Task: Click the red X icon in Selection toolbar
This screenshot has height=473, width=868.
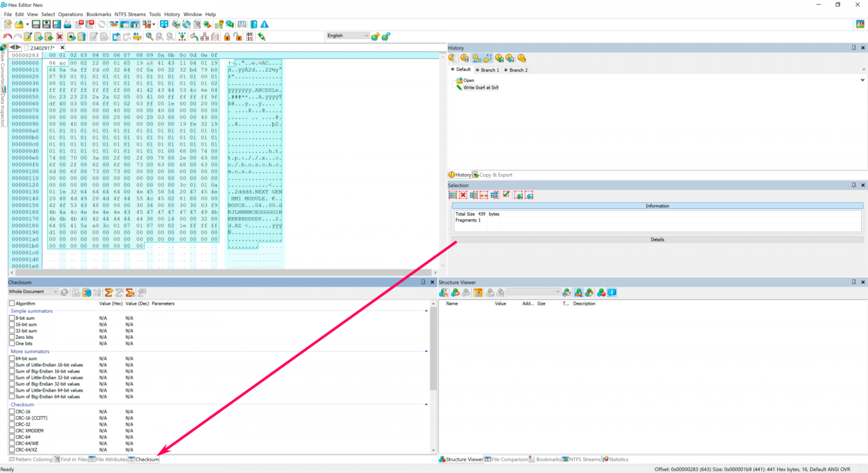Action: (463, 195)
